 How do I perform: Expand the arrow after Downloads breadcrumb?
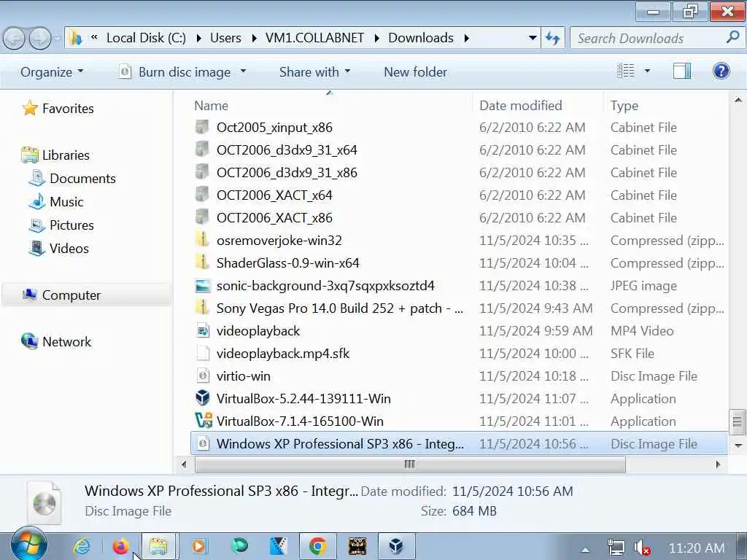[466, 38]
